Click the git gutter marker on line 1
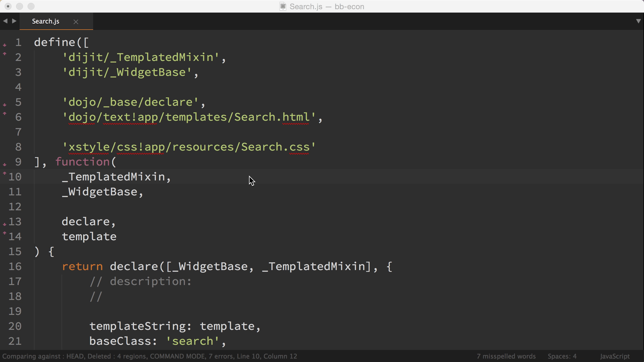 [5, 45]
